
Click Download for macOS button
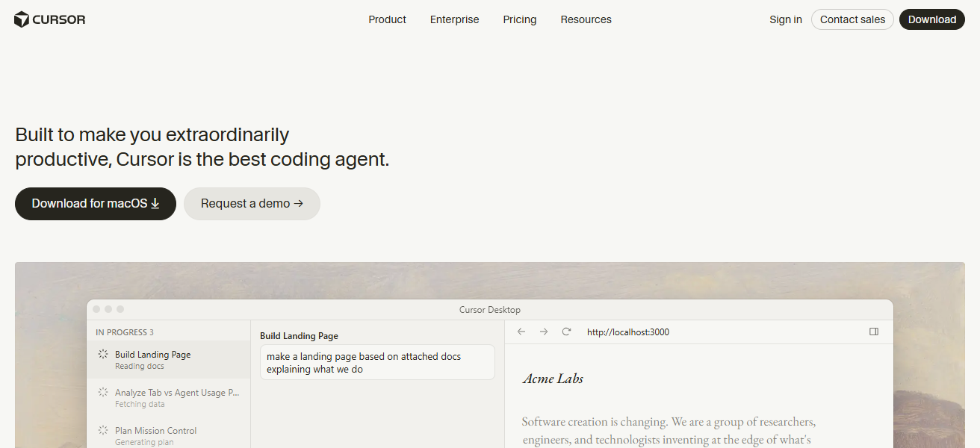96,204
